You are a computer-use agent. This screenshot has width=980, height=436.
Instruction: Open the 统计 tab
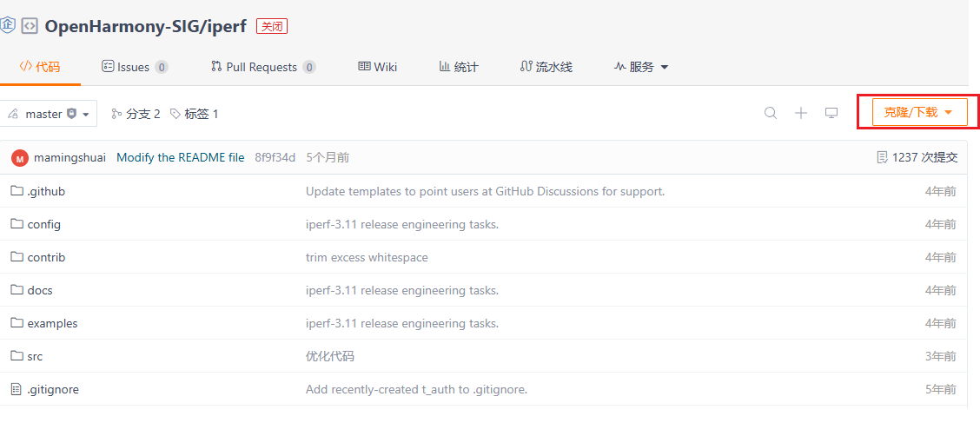(x=458, y=67)
